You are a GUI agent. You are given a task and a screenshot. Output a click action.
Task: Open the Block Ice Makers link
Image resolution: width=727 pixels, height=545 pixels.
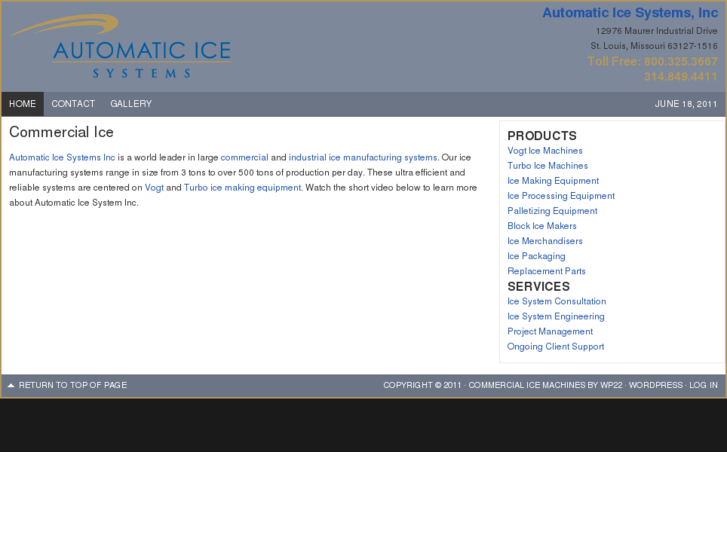[x=542, y=226]
